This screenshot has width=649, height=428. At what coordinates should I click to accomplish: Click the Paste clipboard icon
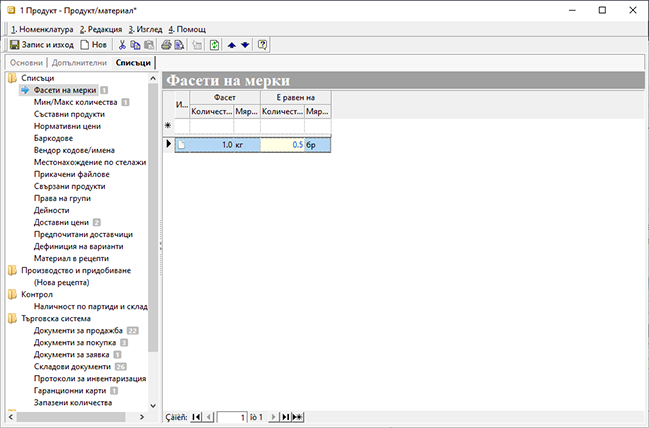149,45
